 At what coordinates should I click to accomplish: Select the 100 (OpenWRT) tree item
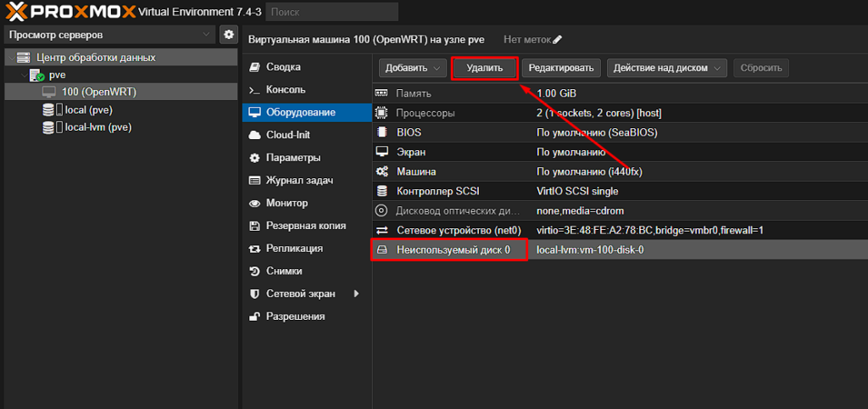pyautogui.click(x=121, y=92)
